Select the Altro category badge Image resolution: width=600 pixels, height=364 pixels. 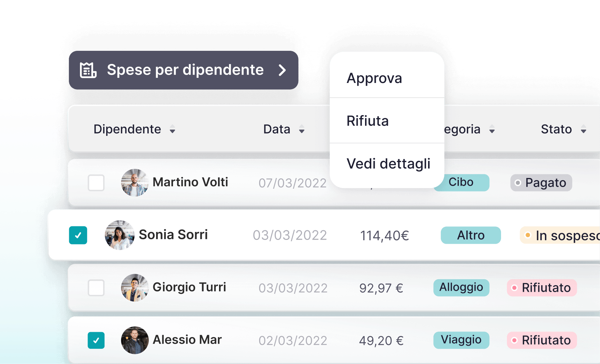(x=471, y=235)
